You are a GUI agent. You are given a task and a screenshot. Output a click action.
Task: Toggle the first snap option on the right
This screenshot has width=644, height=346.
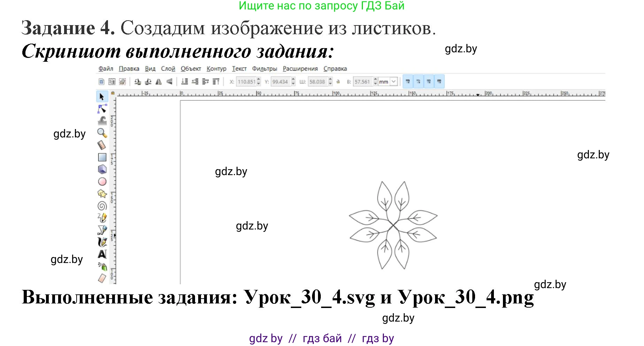click(408, 81)
